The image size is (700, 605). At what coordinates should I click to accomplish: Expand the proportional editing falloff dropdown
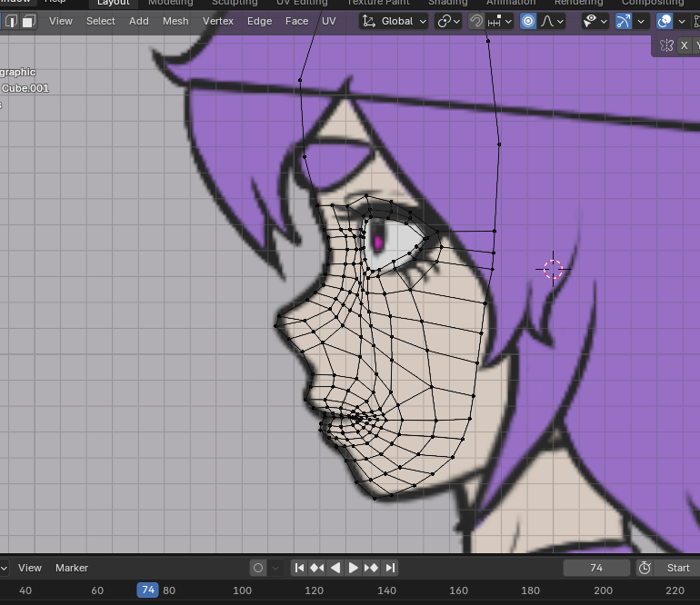[553, 21]
